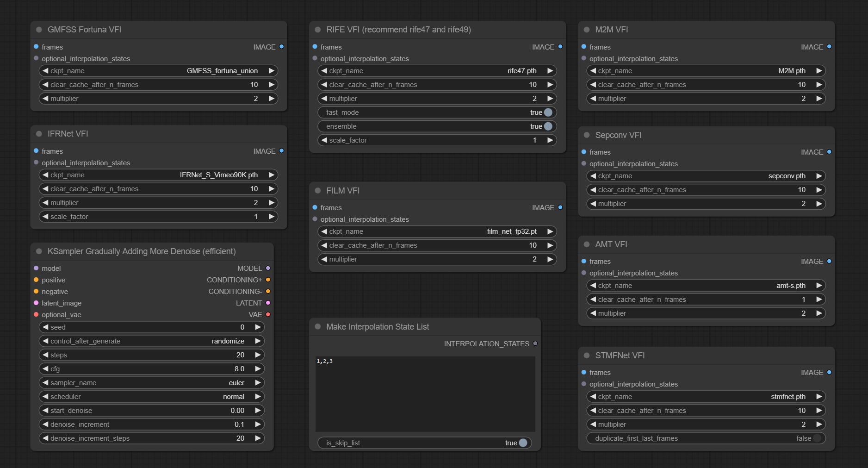The image size is (868, 468).
Task: Open the IFRNet_S_Vimeo90K.pth ckpt_name selector
Action: 158,175
